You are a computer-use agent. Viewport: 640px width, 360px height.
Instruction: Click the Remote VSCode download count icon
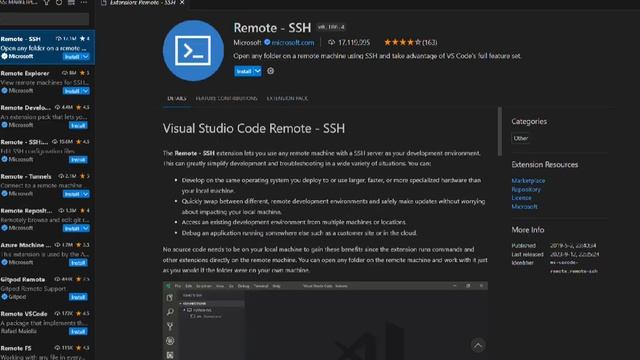click(x=57, y=313)
